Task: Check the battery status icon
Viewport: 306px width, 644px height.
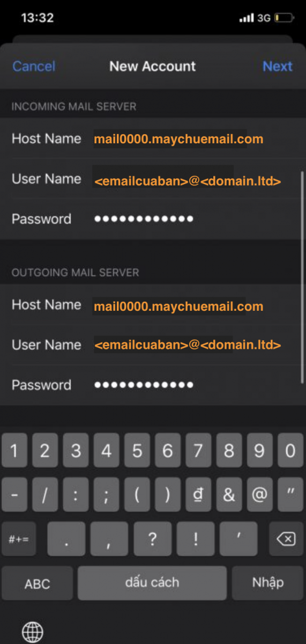Action: (x=285, y=18)
